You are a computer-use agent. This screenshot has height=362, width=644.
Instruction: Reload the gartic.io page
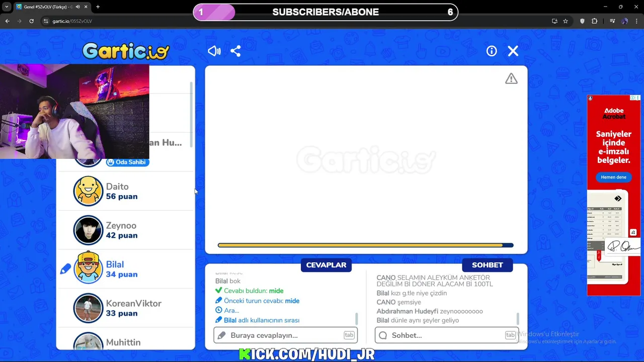(31, 21)
